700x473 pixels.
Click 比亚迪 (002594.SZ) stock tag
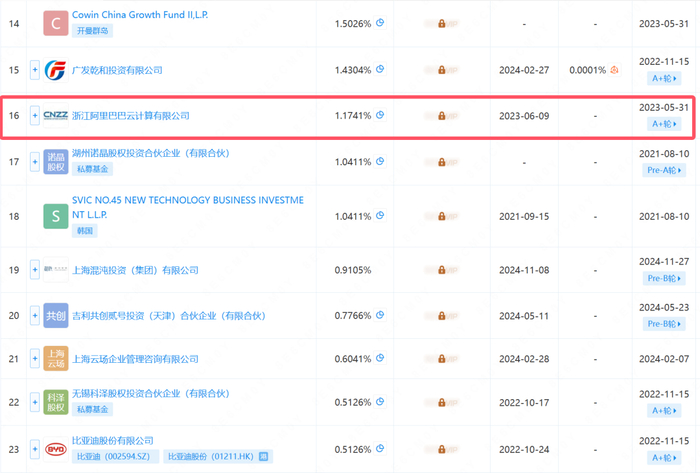pos(115,456)
